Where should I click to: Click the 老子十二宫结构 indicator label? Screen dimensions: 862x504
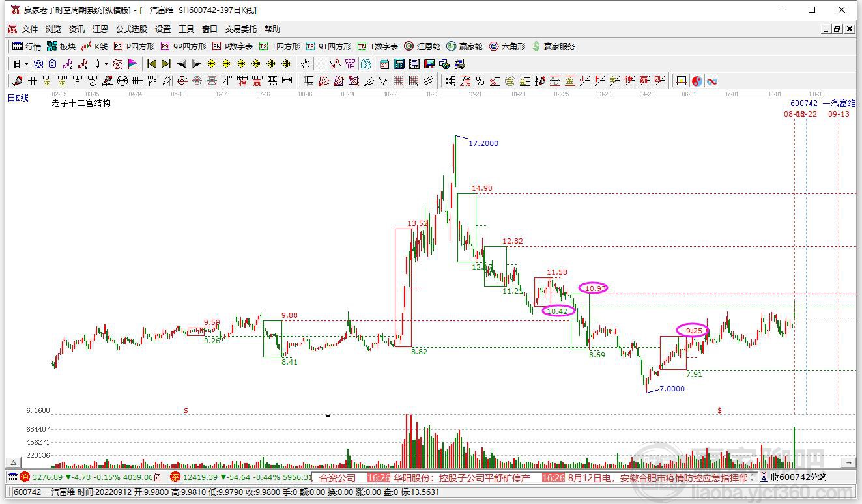(x=81, y=103)
